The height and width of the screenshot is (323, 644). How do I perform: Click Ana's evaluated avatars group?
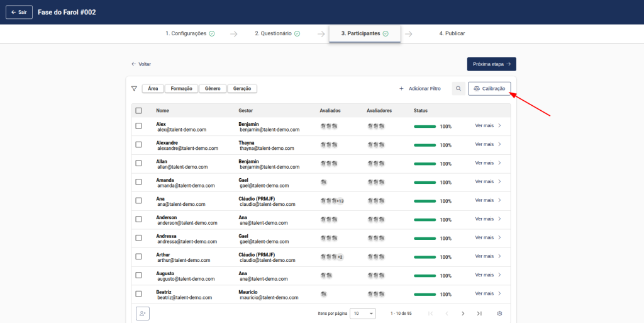click(x=331, y=201)
